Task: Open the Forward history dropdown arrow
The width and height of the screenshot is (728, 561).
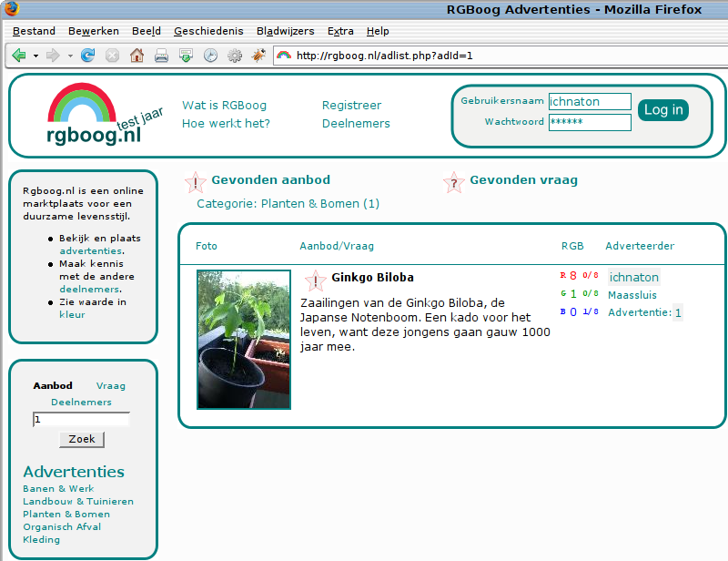Action: coord(70,56)
